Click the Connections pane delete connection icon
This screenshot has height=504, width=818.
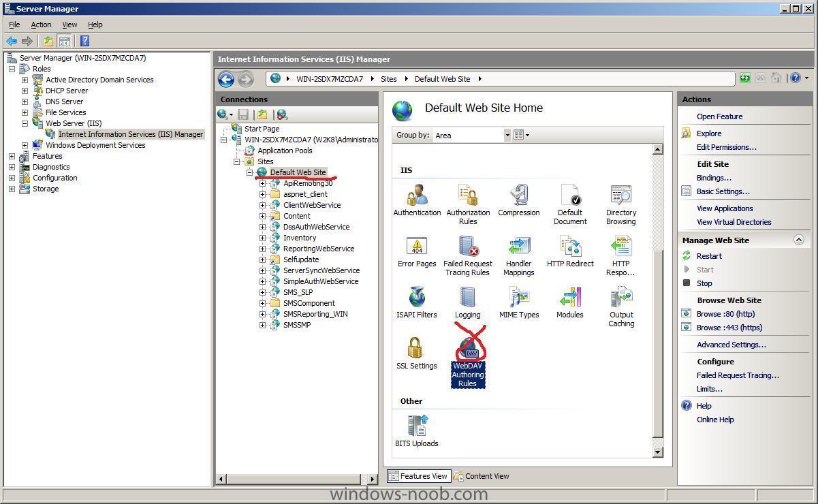281,114
